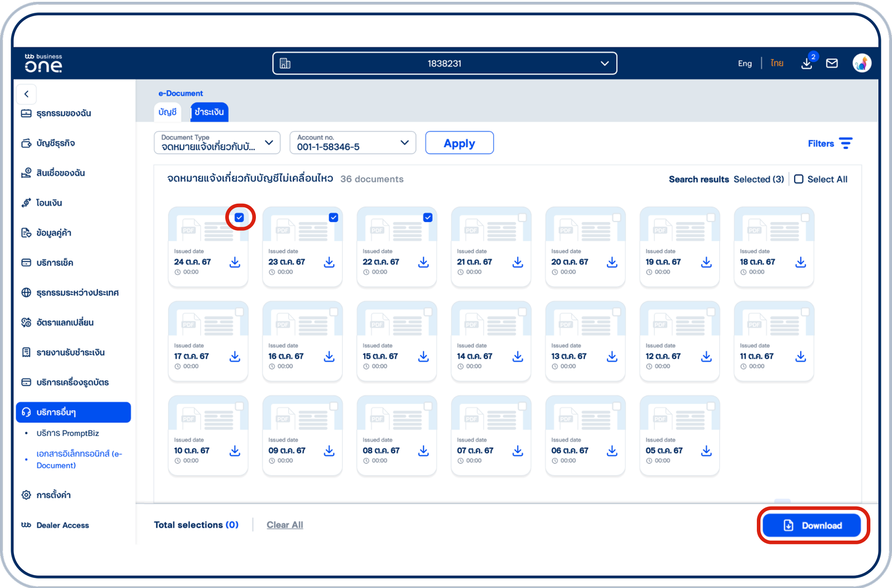Image resolution: width=892 pixels, height=588 pixels.
Task: Click the user profile avatar
Action: point(861,64)
